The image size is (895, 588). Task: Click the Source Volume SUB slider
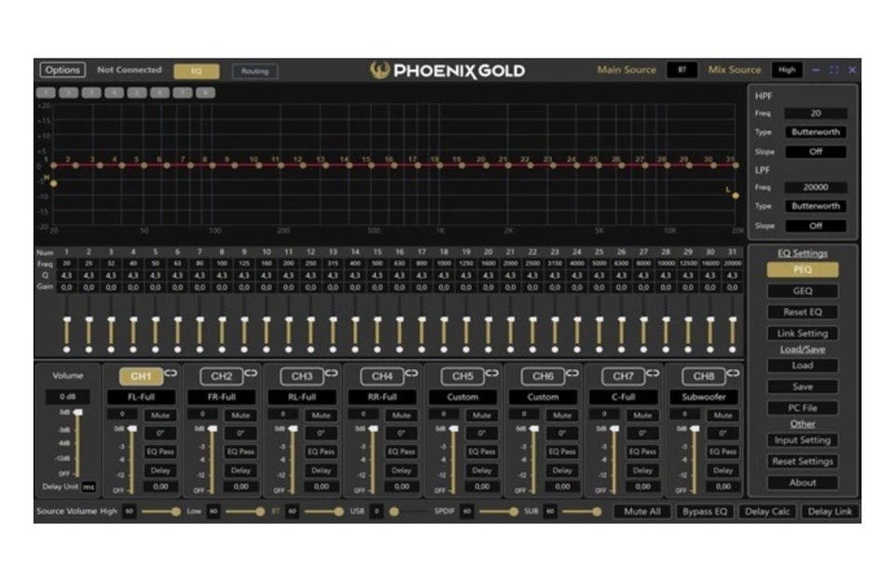coord(582,512)
